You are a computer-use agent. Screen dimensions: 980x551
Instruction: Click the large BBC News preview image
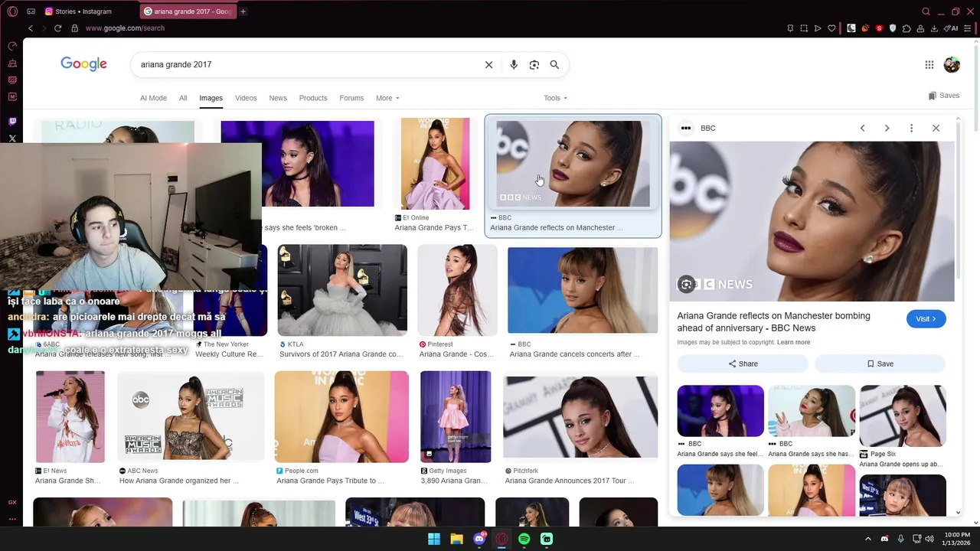click(x=812, y=221)
